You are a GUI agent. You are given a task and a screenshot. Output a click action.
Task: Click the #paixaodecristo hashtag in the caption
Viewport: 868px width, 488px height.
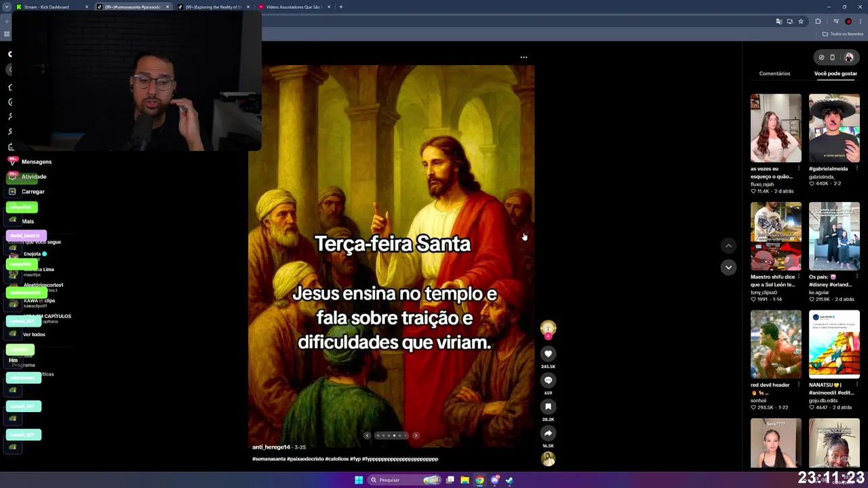pos(305,459)
